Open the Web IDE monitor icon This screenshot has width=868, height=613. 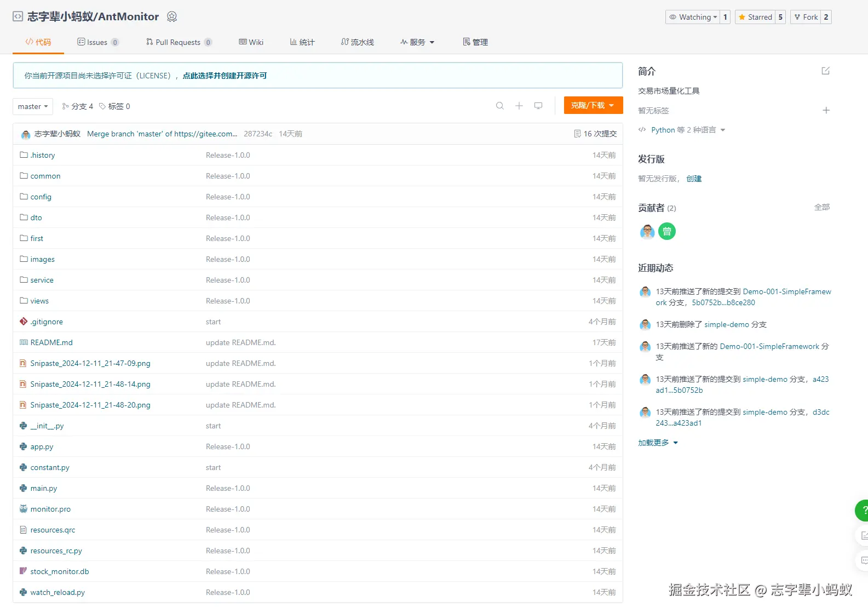538,106
